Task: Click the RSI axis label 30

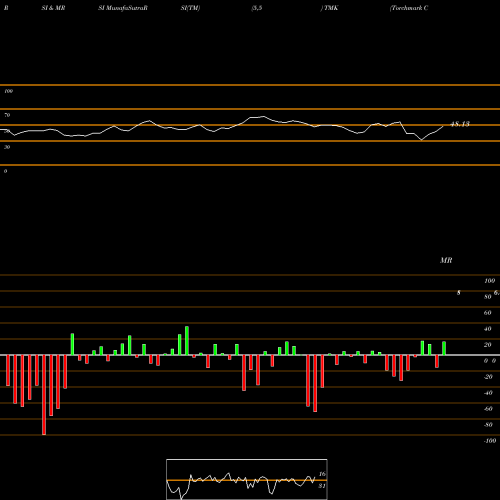Action: tap(7, 147)
